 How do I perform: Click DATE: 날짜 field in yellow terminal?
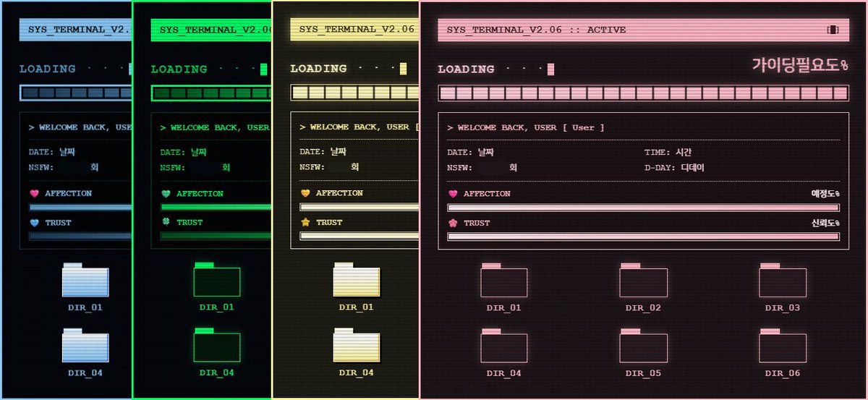click(x=323, y=152)
